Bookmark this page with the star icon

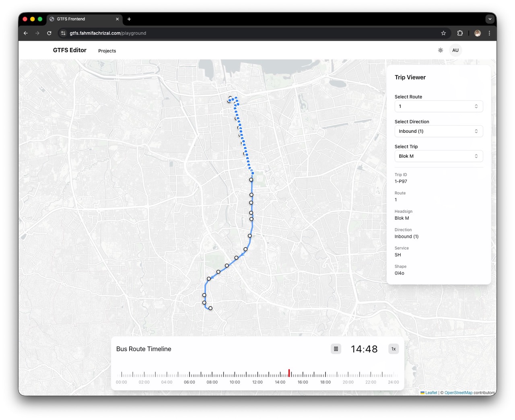443,33
